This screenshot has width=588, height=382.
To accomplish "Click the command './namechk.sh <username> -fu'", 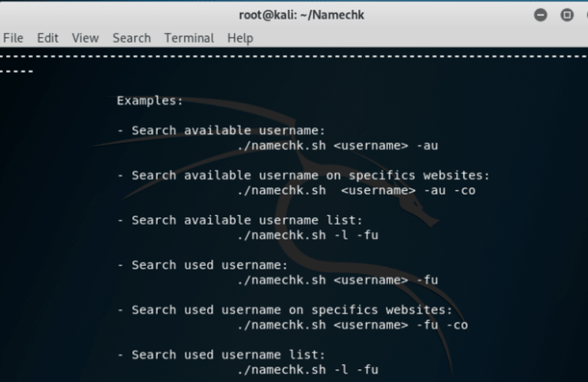I will 338,280.
